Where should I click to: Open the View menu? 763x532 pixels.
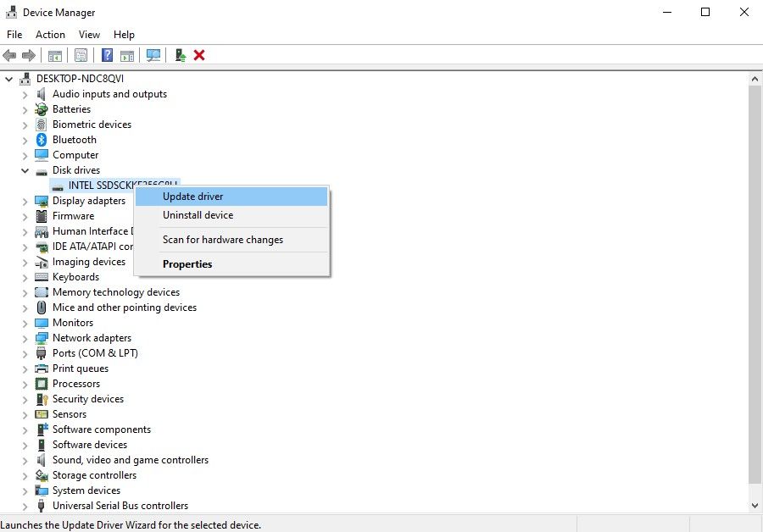coord(90,35)
